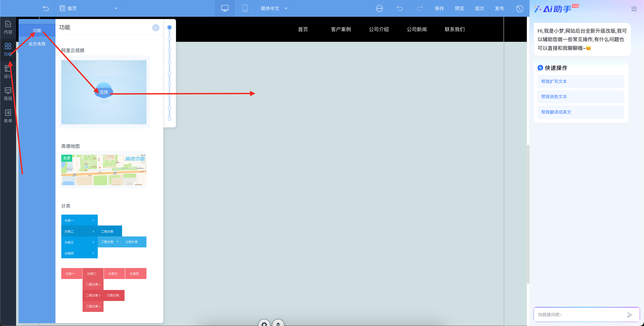Open the 简体中文 language dropdown

pyautogui.click(x=274, y=8)
